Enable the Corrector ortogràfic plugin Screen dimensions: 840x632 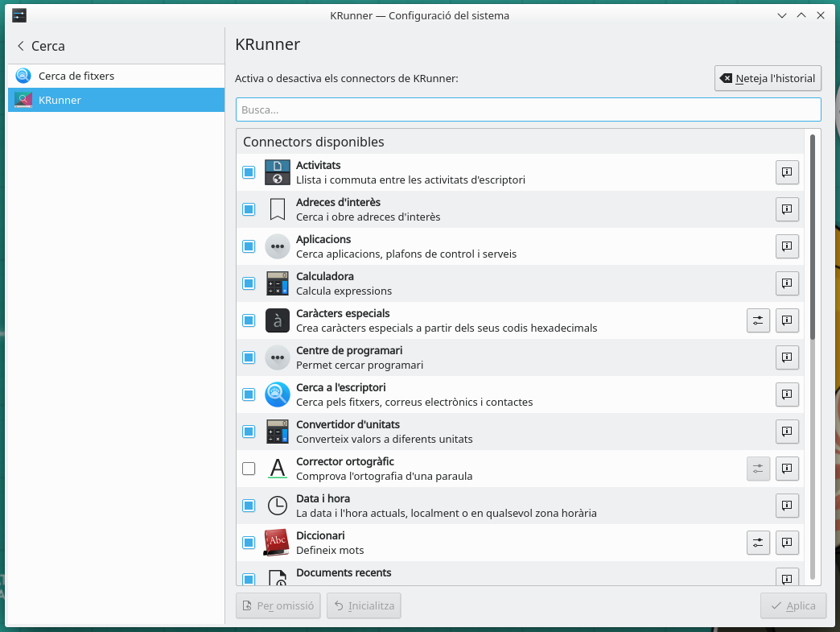(249, 469)
